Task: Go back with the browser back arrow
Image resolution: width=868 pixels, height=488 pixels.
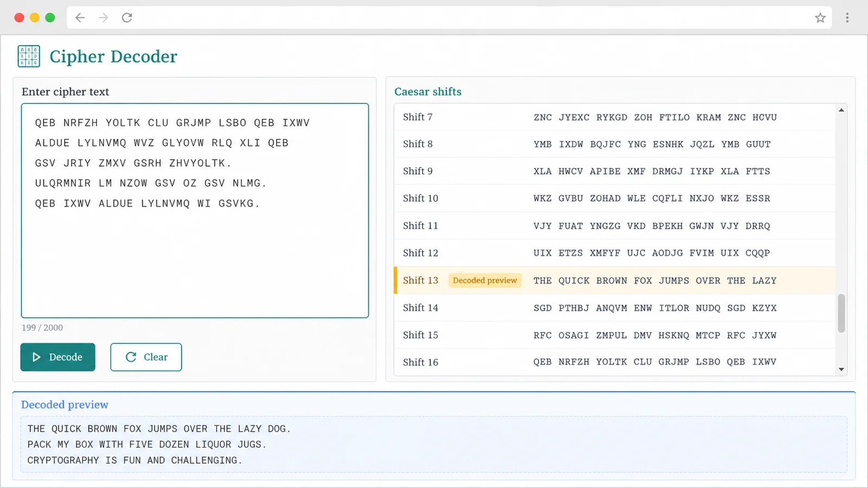Action: (80, 18)
